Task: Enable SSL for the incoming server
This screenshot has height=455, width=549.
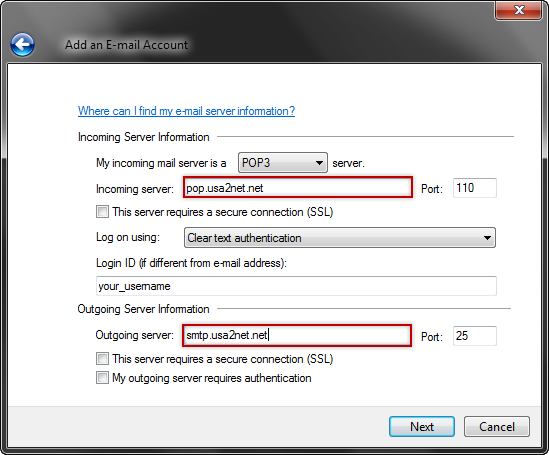Action: click(x=102, y=212)
